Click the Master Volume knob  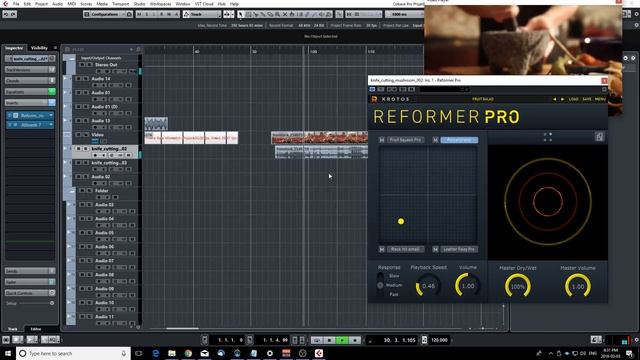coord(578,287)
